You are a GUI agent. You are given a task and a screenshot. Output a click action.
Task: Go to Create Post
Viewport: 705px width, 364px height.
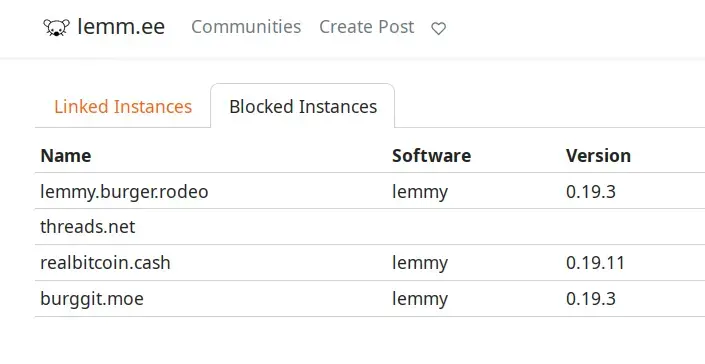coord(366,27)
